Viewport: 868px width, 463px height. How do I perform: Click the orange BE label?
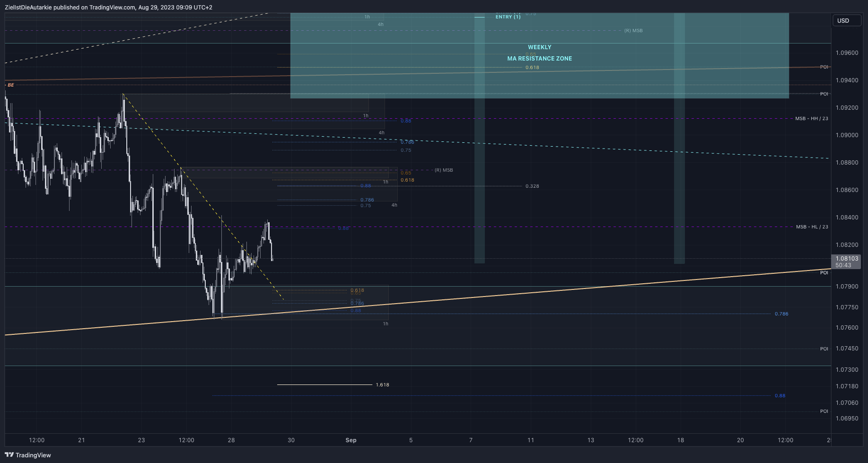click(x=11, y=85)
